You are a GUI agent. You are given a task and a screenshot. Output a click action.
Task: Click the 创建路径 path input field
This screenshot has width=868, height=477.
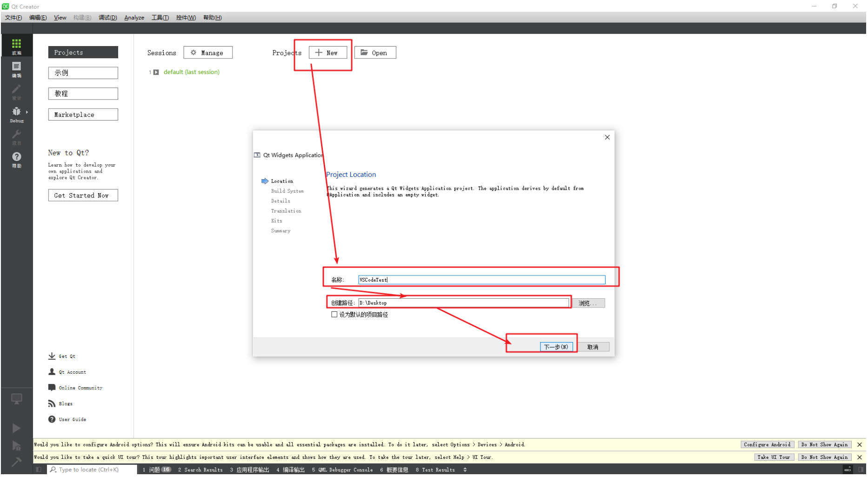coord(463,303)
